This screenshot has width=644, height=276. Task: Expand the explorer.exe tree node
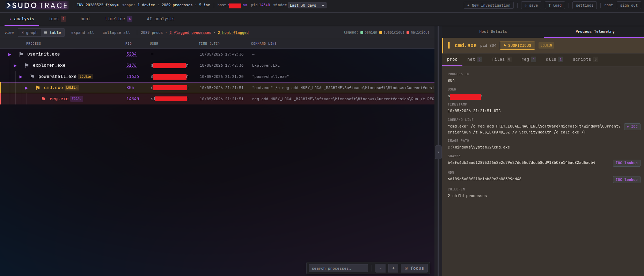point(15,65)
